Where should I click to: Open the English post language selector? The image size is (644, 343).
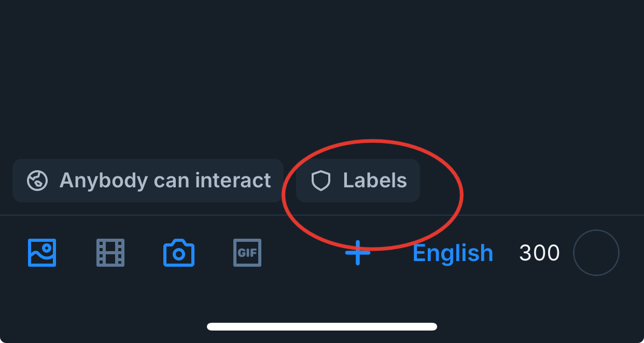[453, 253]
